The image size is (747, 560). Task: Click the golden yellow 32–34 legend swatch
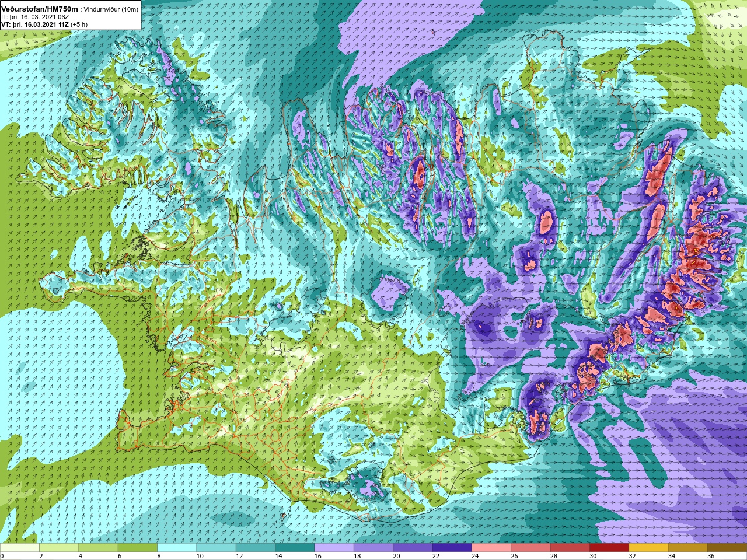(x=648, y=547)
